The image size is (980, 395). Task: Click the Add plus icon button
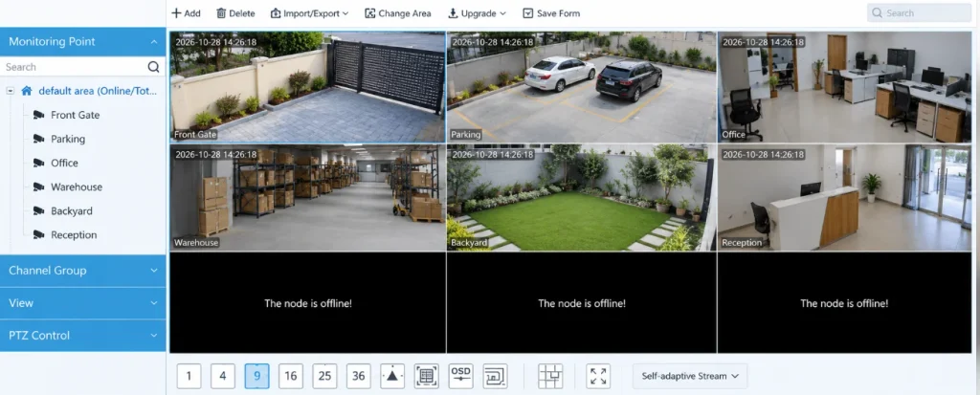[186, 13]
